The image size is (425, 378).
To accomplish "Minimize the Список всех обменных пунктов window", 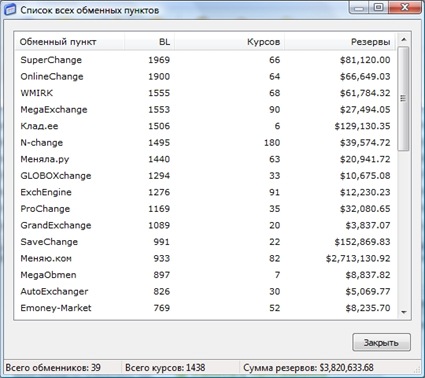I will click(x=359, y=7).
